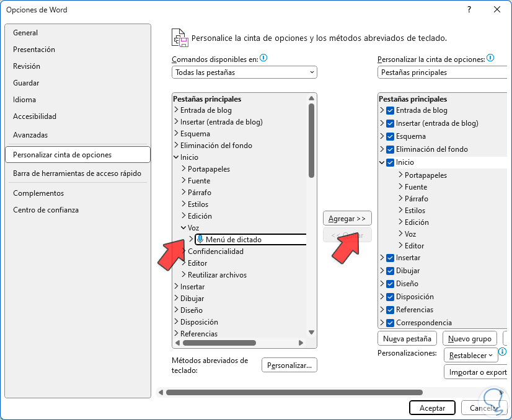Click the left list horizontal scrollbar thumb
The height and width of the screenshot is (420, 512).
(x=219, y=343)
